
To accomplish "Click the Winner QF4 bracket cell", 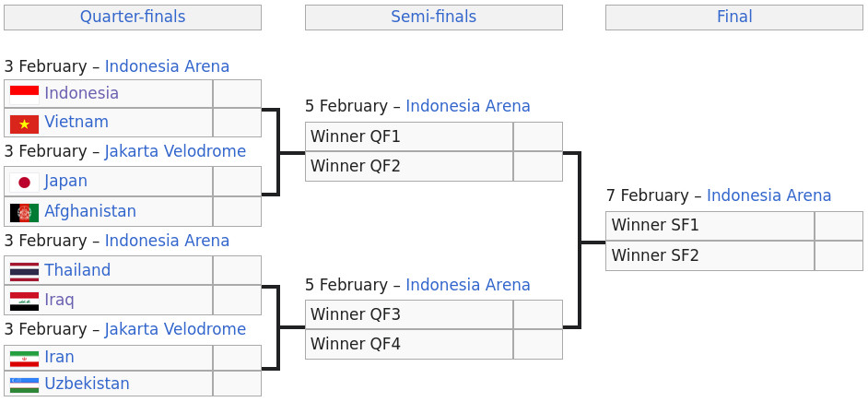I will (409, 344).
